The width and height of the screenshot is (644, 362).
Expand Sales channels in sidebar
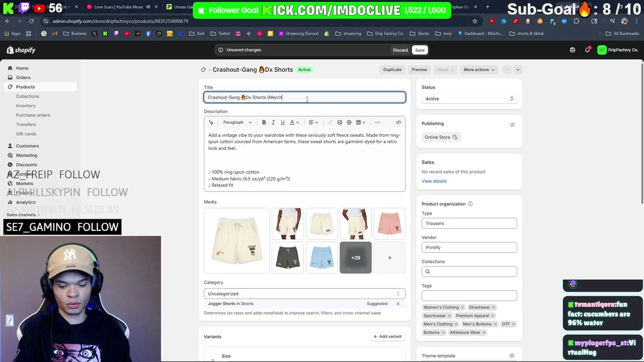tap(24, 215)
